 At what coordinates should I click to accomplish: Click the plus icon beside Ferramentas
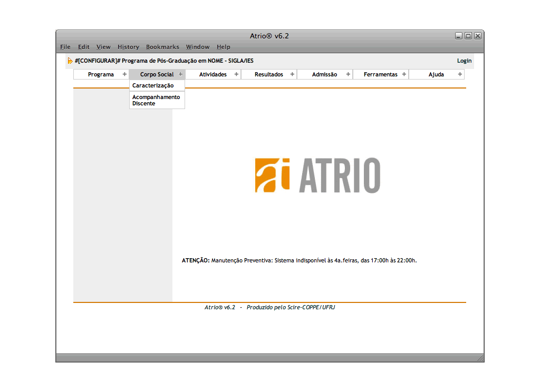tap(404, 74)
